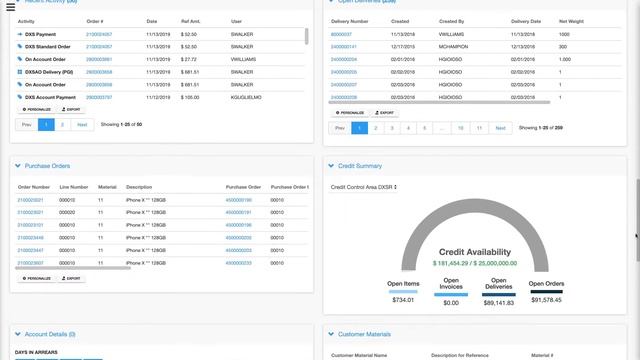640x360 pixels.
Task: Open purchase order link on line 000020 row
Action: (x=238, y=212)
